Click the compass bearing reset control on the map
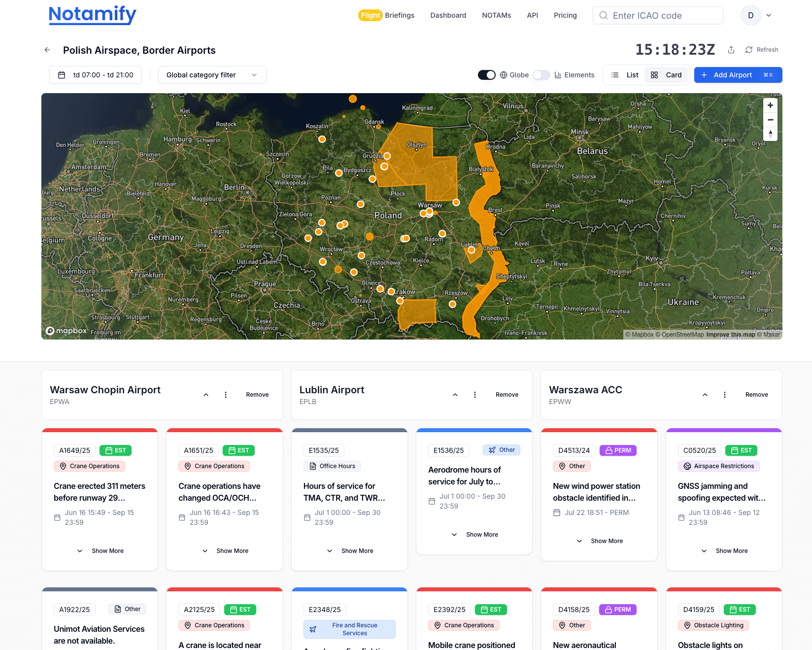The height and width of the screenshot is (650, 812). click(770, 134)
